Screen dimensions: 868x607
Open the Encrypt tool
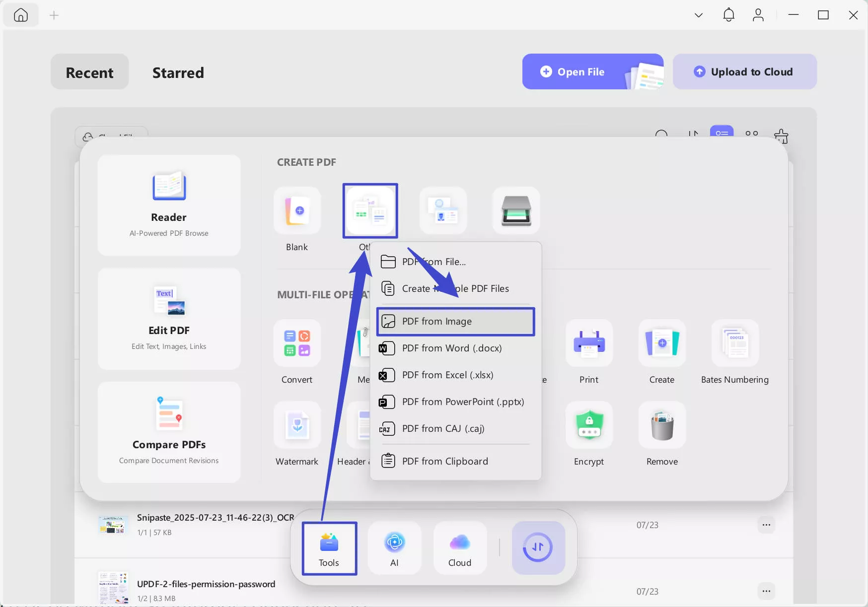click(589, 426)
